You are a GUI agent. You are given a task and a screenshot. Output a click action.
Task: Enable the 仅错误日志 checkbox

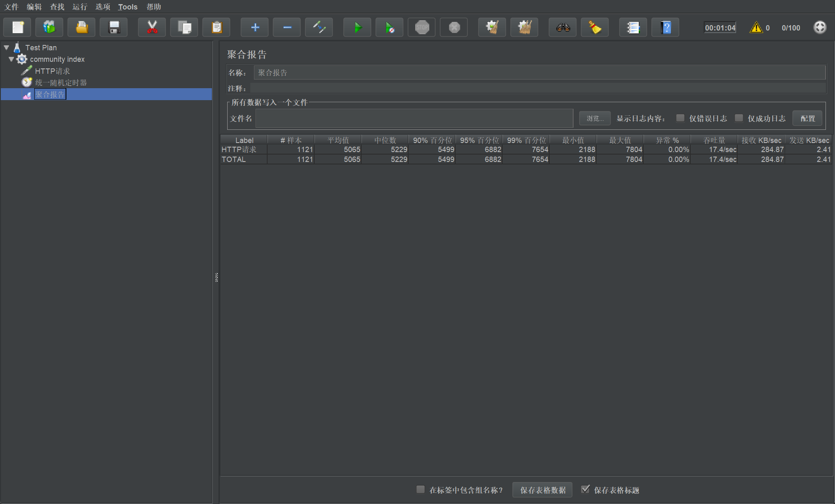[680, 118]
